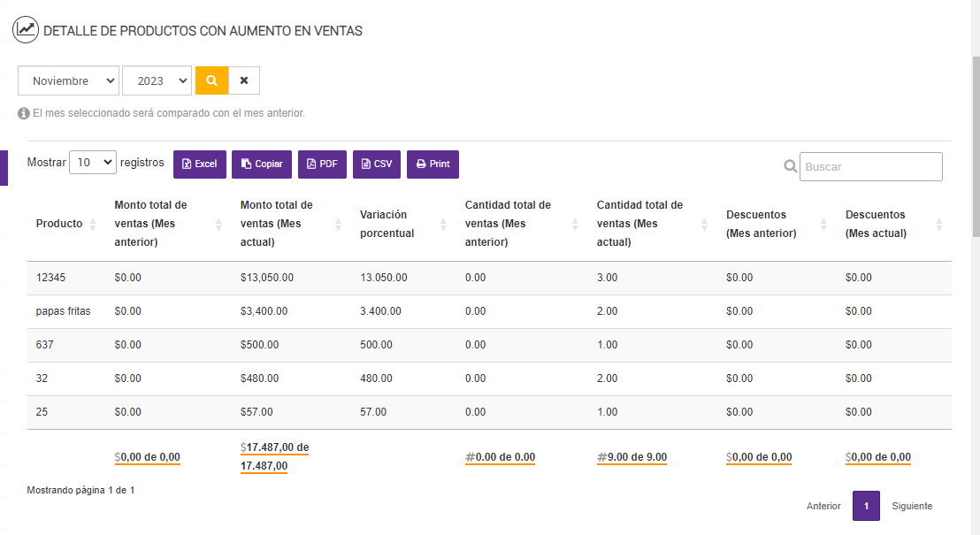Click the vertical page scrollbar

pyautogui.click(x=976, y=146)
